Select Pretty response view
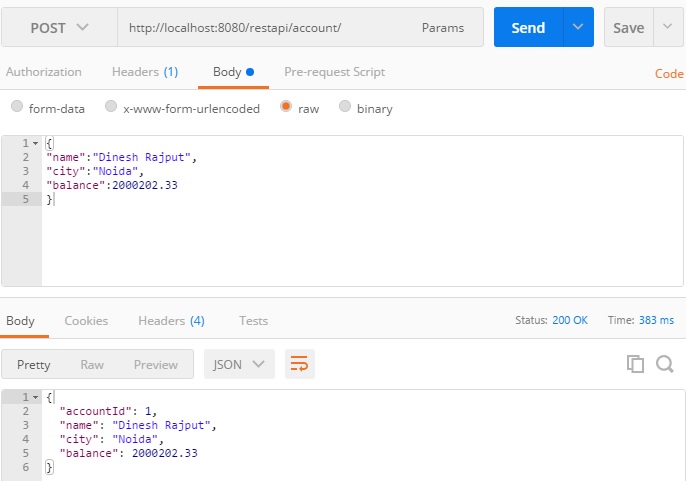The height and width of the screenshot is (481, 686). [34, 365]
